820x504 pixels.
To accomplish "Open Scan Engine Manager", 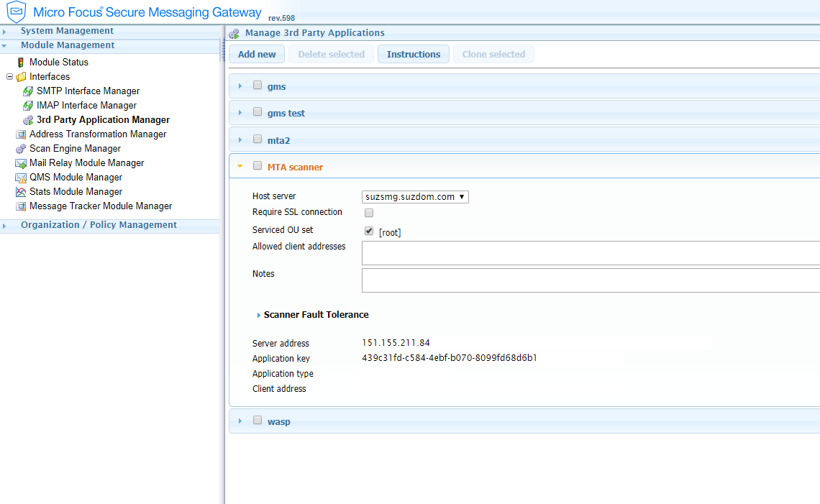I will click(75, 149).
